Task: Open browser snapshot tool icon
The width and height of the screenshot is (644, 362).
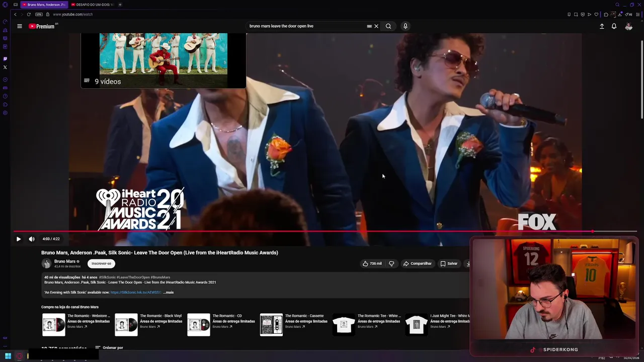Action: click(x=576, y=14)
